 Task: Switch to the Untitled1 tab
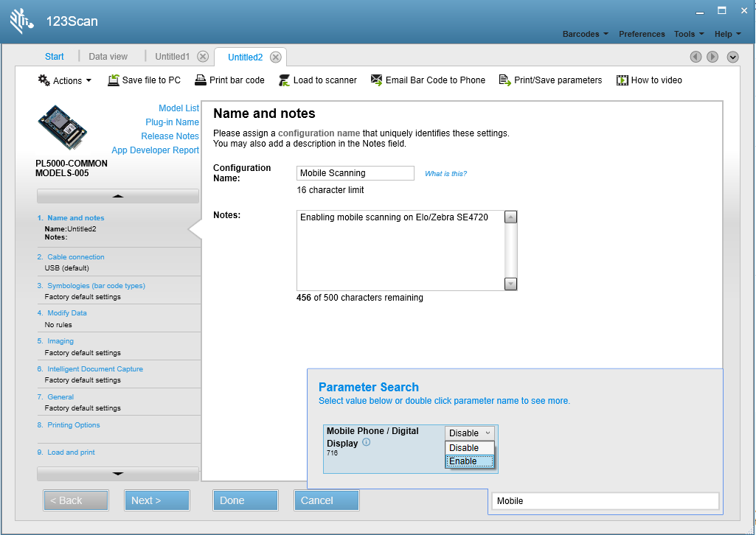click(172, 56)
